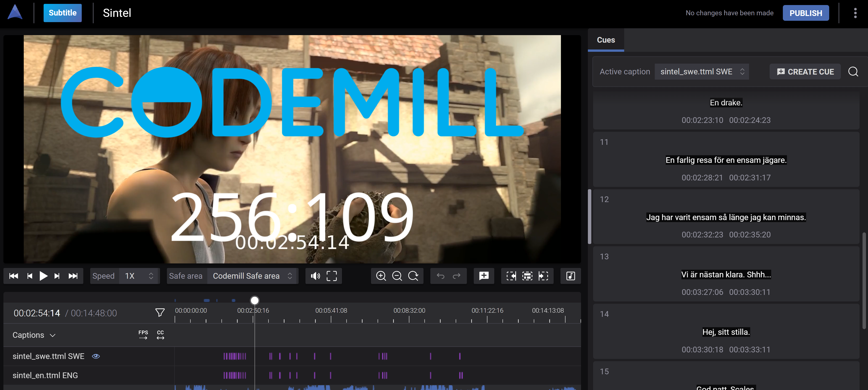This screenshot has height=390, width=868.
Task: Select cue 12 'Jag har varit ensam så länge'
Action: click(726, 217)
